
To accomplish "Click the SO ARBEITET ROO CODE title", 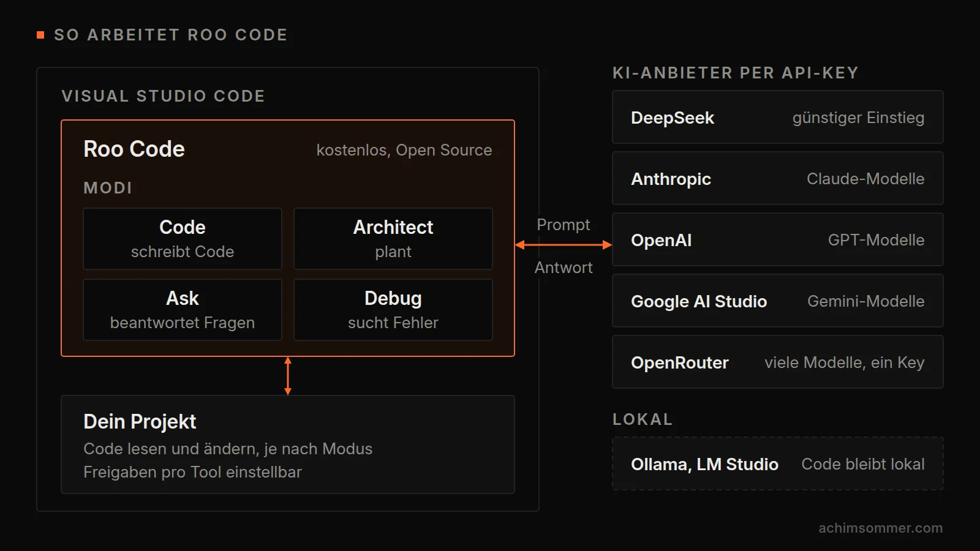I will pyautogui.click(x=171, y=35).
